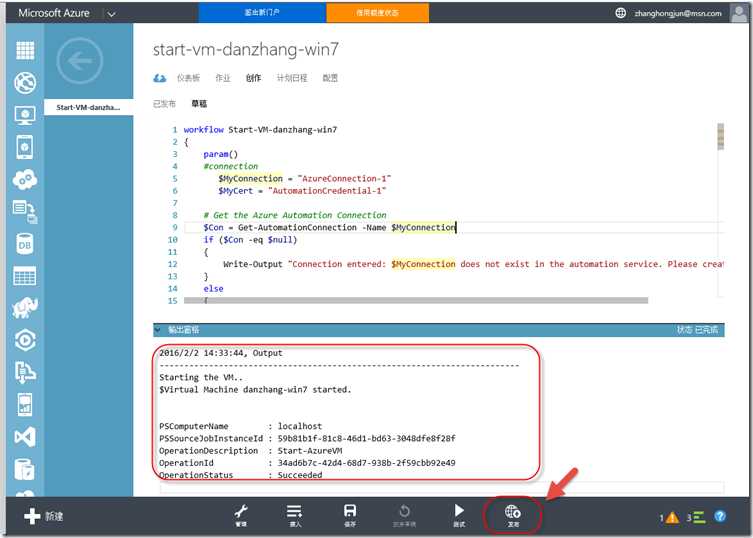This screenshot has height=538, width=753.
Task: Click the back arrow circle button
Action: (80, 62)
